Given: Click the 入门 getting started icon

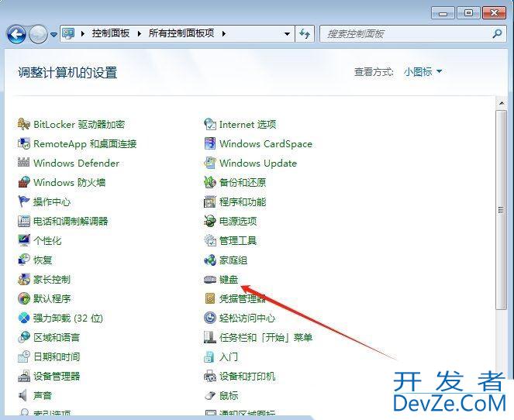Looking at the screenshot, I should [x=210, y=356].
